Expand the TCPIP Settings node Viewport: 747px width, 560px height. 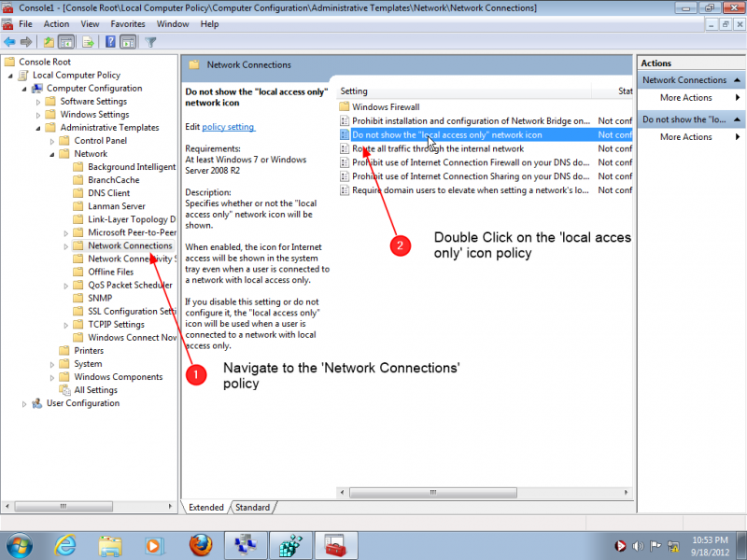[x=65, y=325]
